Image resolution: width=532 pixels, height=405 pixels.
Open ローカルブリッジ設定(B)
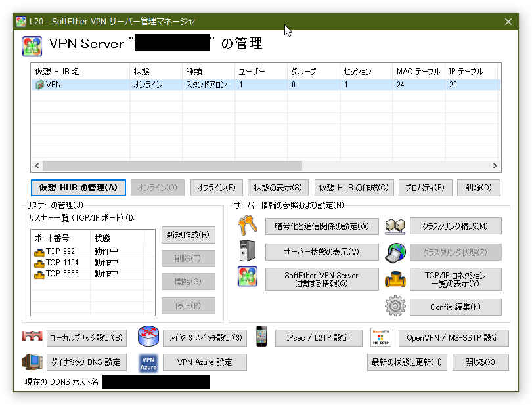(x=87, y=338)
